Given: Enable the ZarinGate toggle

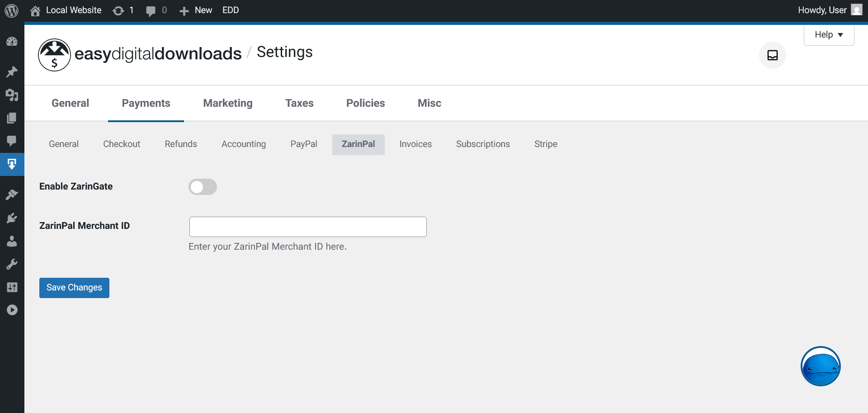Looking at the screenshot, I should [x=203, y=187].
